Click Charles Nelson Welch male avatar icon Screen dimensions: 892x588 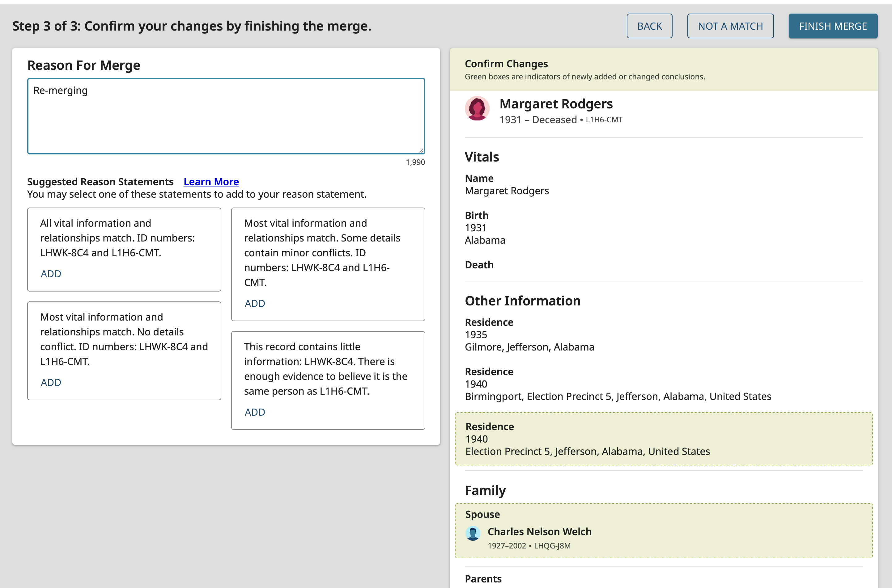point(473,533)
